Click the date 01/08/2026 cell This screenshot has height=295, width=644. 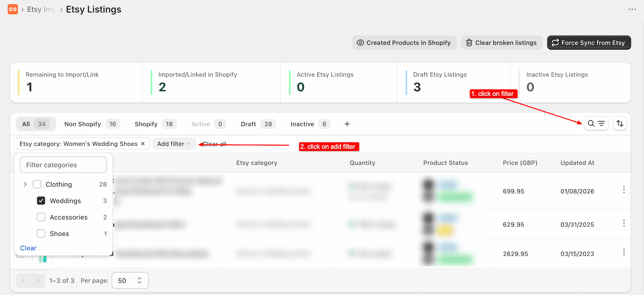577,191
